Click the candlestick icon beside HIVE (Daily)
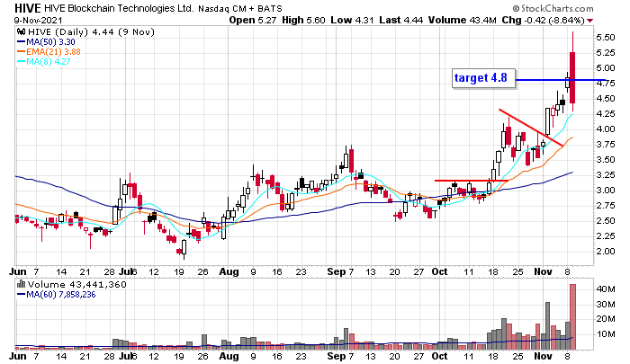The width and height of the screenshot is (630, 364). coord(22,31)
